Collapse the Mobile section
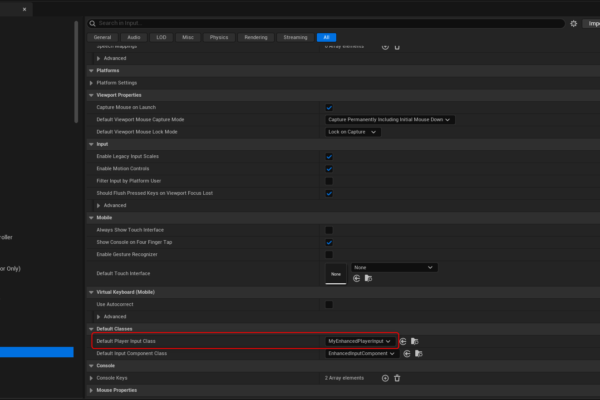The height and width of the screenshot is (400, 600). click(91, 218)
